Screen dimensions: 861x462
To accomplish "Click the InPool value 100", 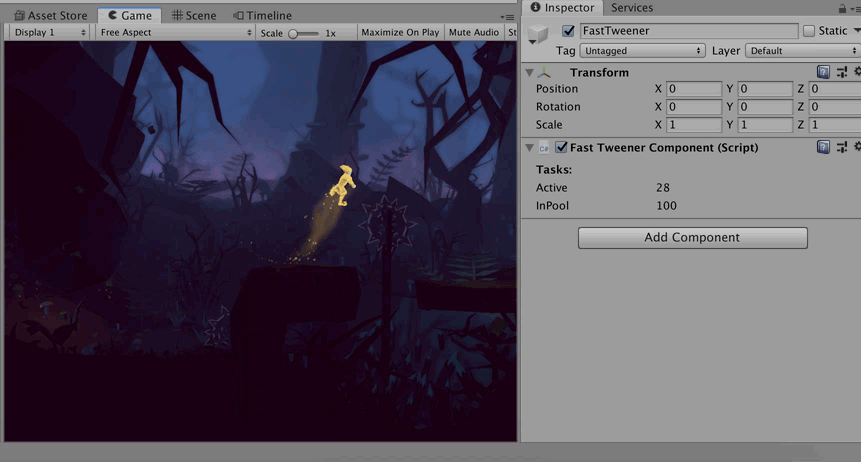I will click(x=666, y=206).
